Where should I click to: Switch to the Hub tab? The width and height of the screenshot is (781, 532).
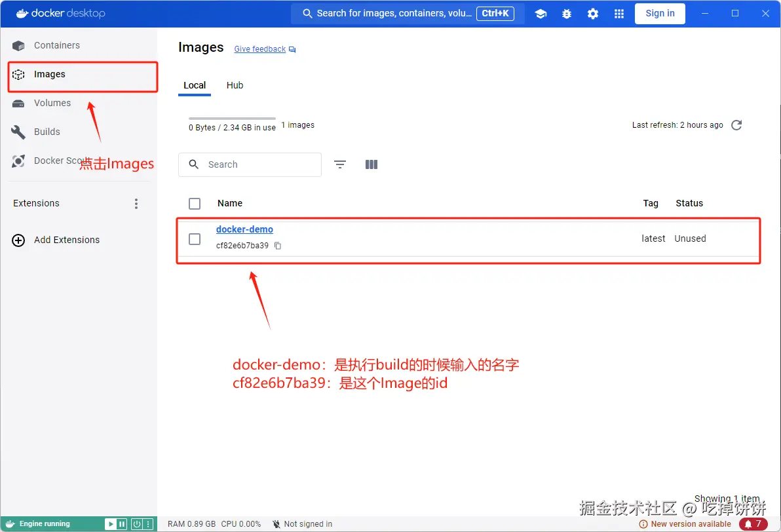point(235,85)
